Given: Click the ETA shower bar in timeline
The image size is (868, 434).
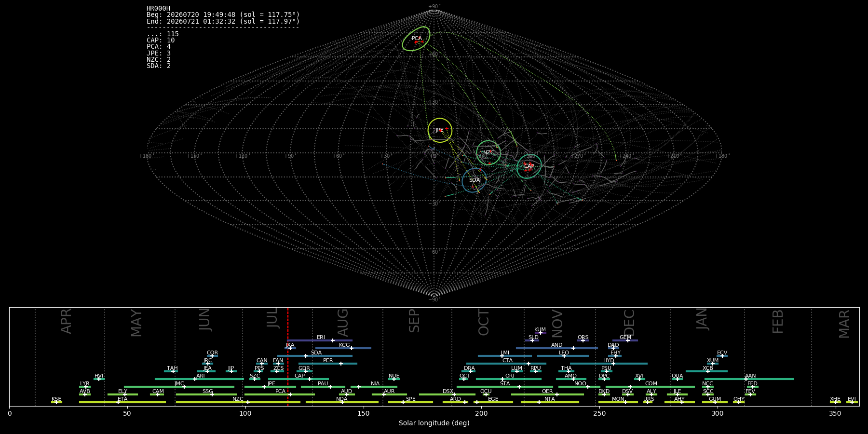Looking at the screenshot, I should click(122, 402).
